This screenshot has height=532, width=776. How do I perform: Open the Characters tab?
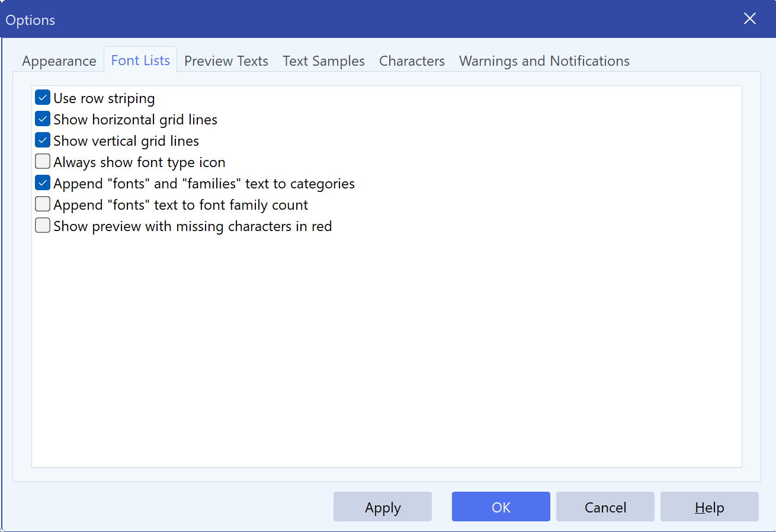tap(411, 60)
